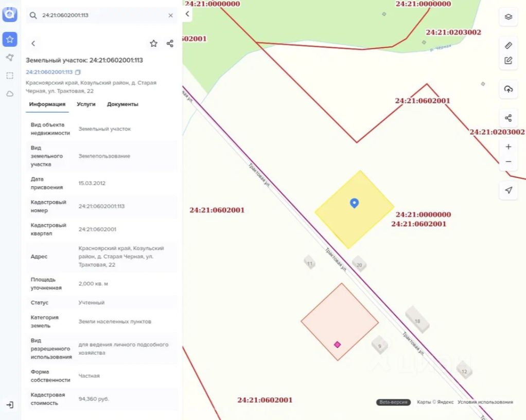Click the search field with cadastral number
Screen dimensions: 526x420
click(x=101, y=15)
